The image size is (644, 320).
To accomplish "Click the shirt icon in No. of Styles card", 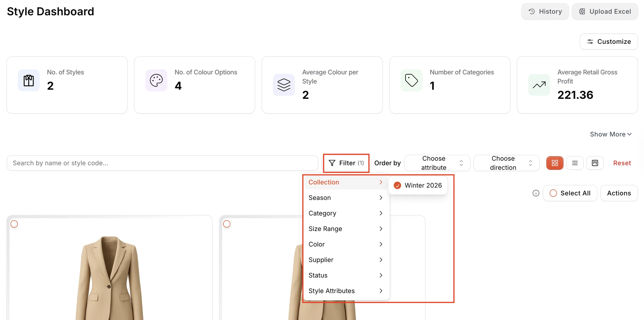I will click(x=29, y=80).
